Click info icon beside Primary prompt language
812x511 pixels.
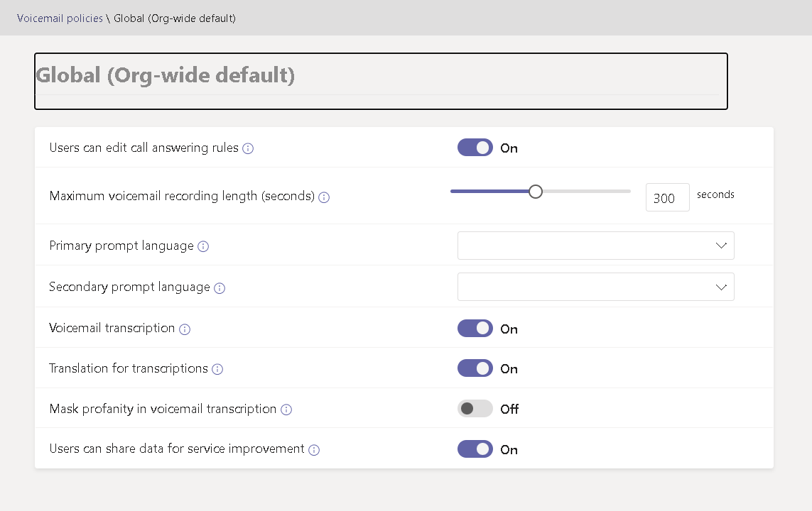tap(203, 246)
